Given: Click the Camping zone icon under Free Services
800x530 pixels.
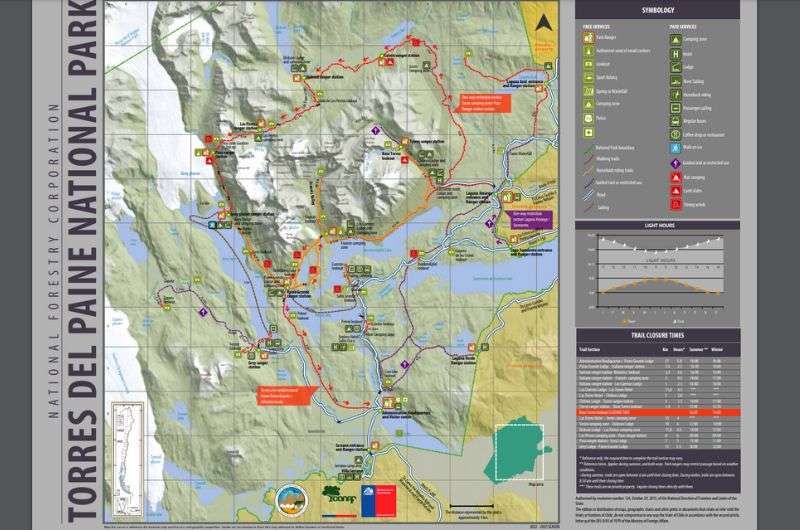Looking at the screenshot, I should point(589,105).
